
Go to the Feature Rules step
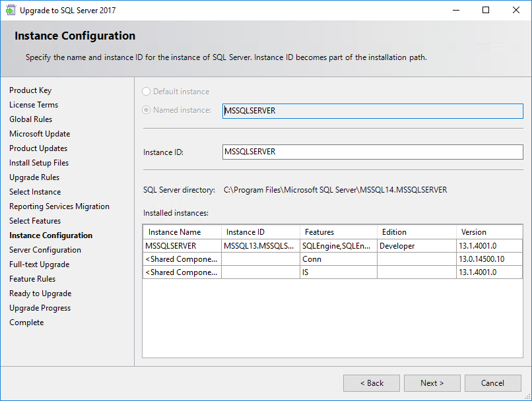(x=32, y=279)
